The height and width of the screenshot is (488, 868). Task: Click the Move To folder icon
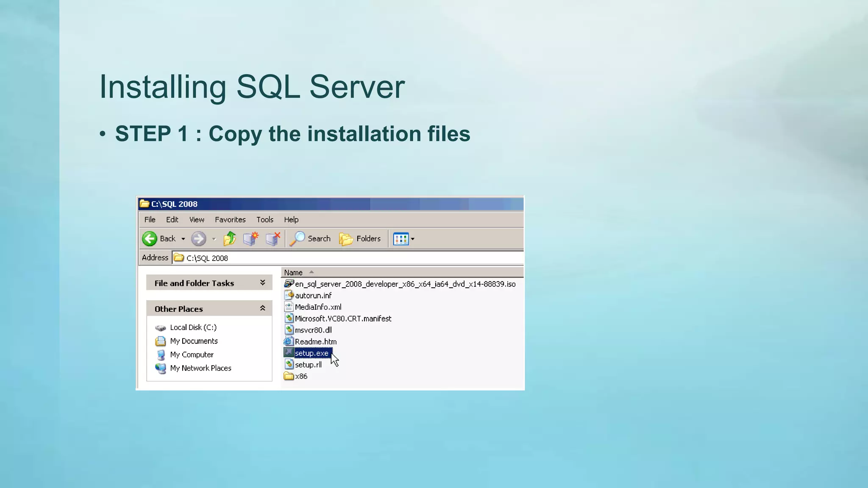251,238
